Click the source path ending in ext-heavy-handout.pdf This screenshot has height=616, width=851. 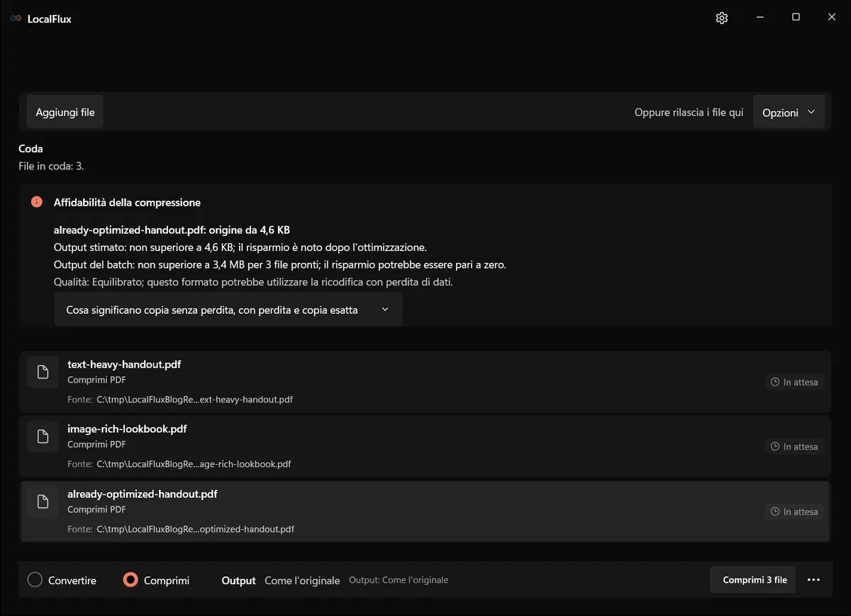pos(194,399)
